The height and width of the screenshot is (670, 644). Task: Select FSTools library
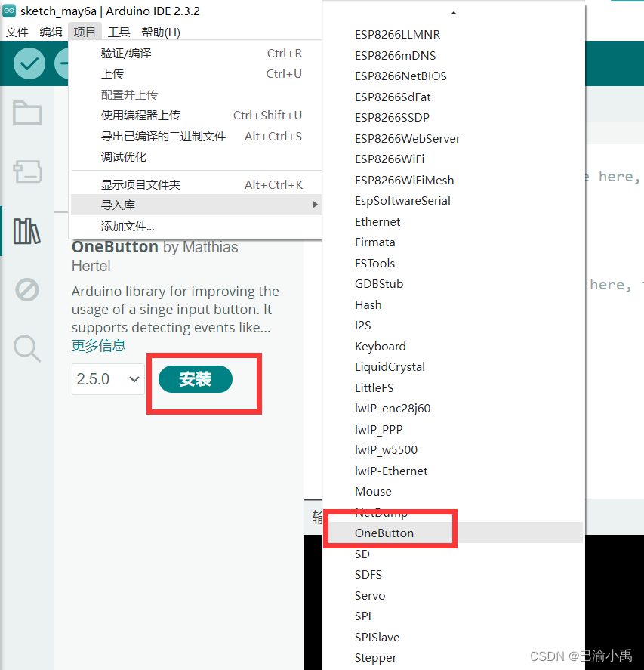click(x=454, y=263)
